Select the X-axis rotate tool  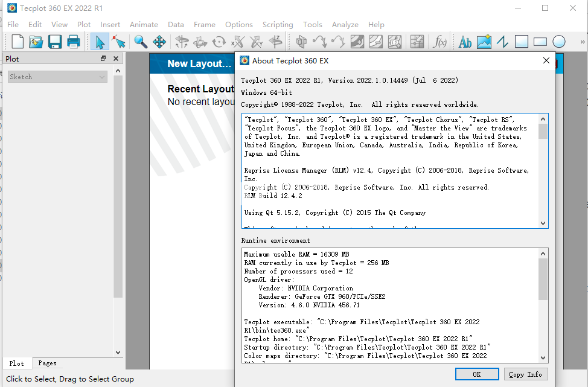click(x=238, y=42)
